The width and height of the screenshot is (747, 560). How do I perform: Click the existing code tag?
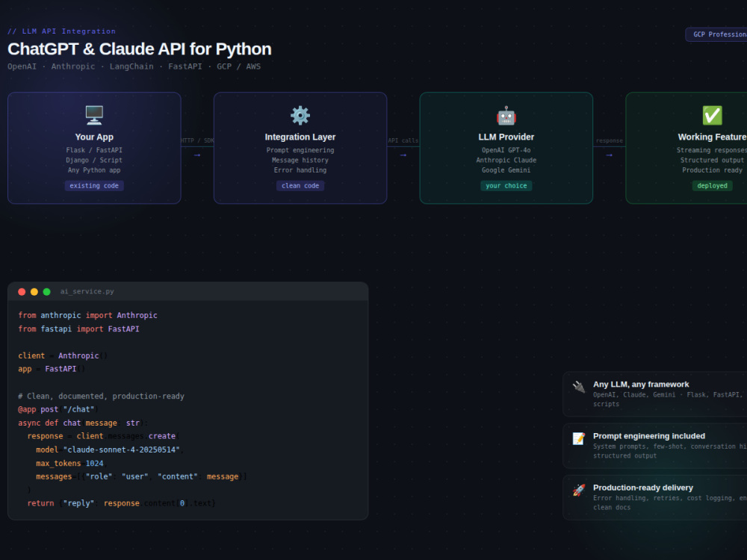[x=94, y=186]
